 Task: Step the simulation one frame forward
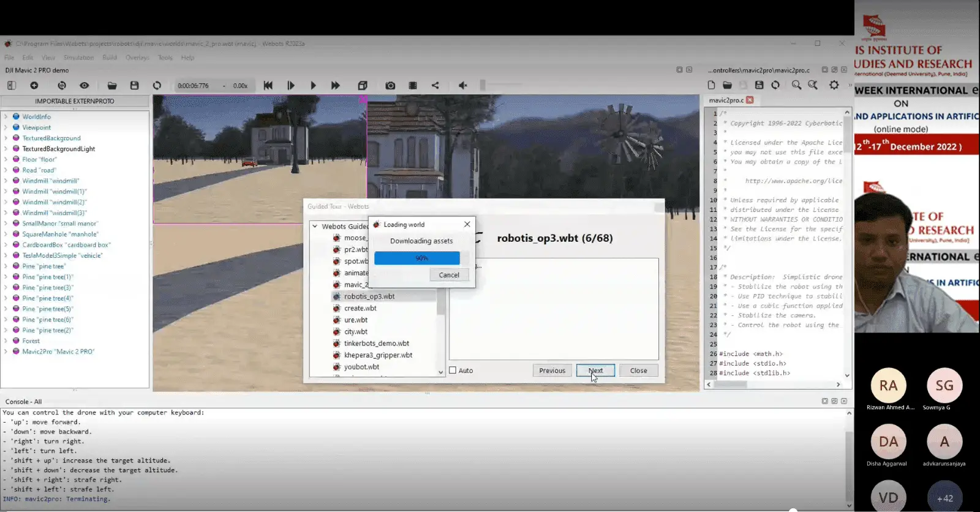(291, 86)
